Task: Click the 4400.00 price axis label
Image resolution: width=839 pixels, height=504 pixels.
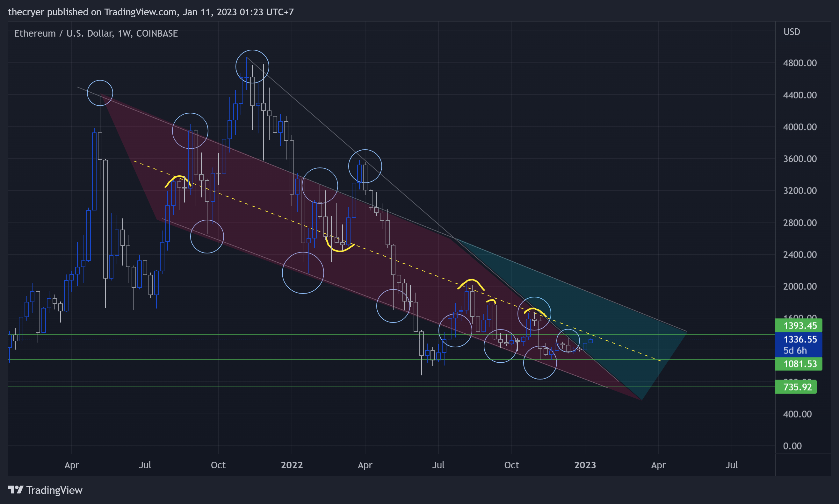Action: pos(799,95)
